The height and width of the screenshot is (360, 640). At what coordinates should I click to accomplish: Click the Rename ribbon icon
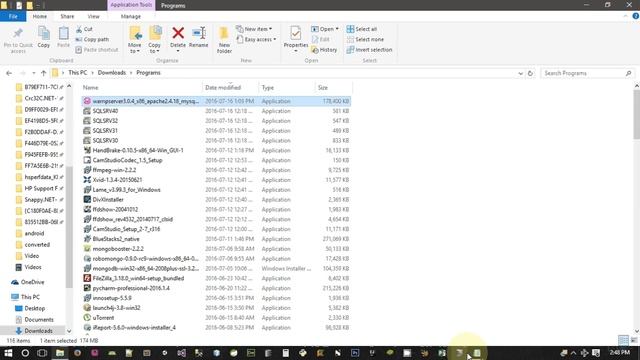(x=199, y=38)
